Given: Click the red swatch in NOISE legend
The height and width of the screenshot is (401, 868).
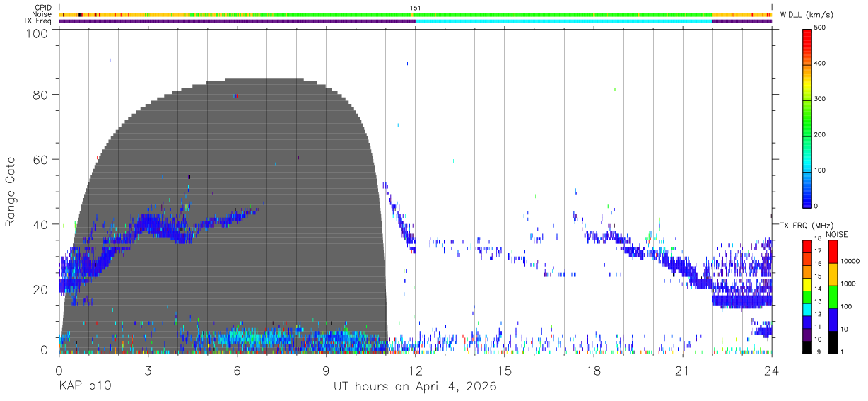Looking at the screenshot, I should (833, 251).
